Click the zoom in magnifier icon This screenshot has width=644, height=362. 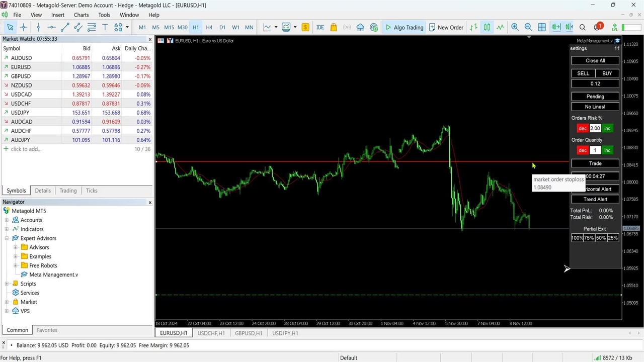click(515, 27)
